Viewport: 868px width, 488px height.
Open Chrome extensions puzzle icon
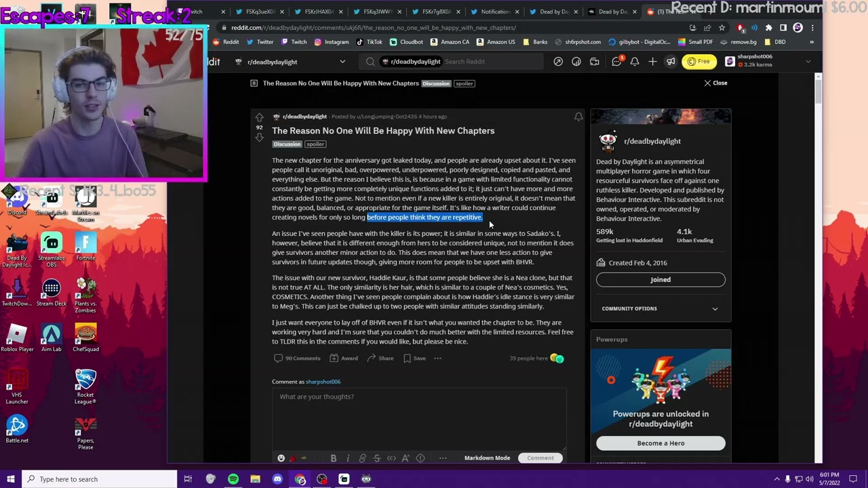(x=768, y=28)
